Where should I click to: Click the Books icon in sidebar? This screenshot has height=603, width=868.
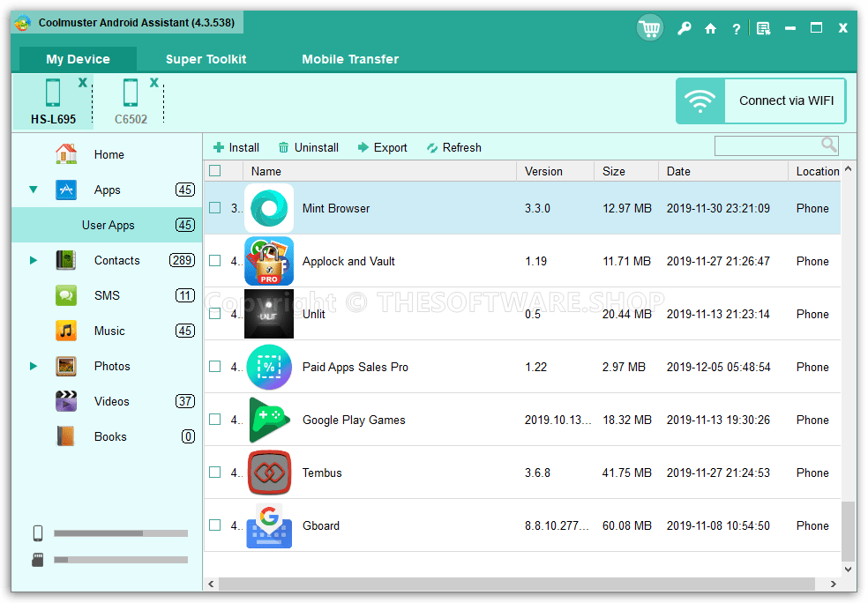click(66, 436)
